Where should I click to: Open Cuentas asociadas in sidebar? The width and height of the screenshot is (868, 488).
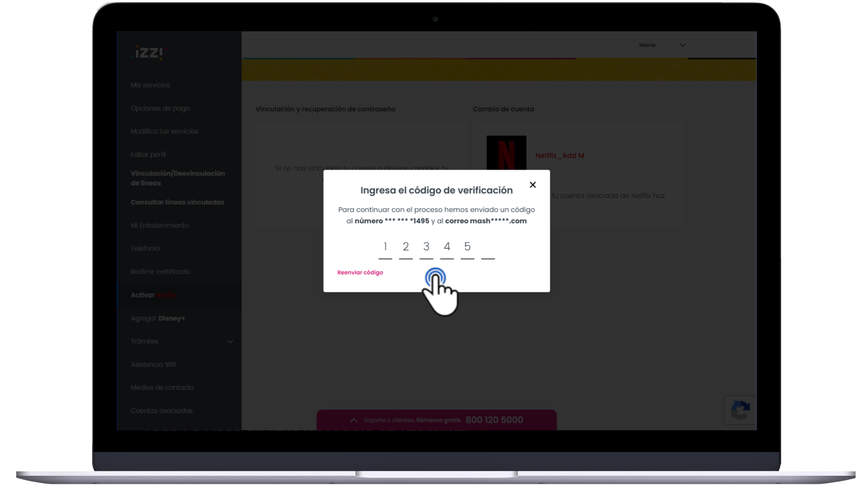coord(161,411)
